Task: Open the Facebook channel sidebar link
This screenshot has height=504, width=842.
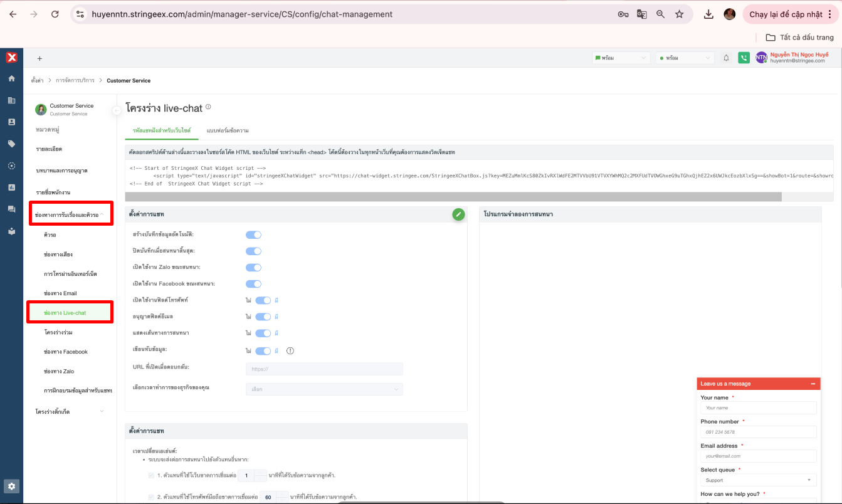Action: coord(66,352)
